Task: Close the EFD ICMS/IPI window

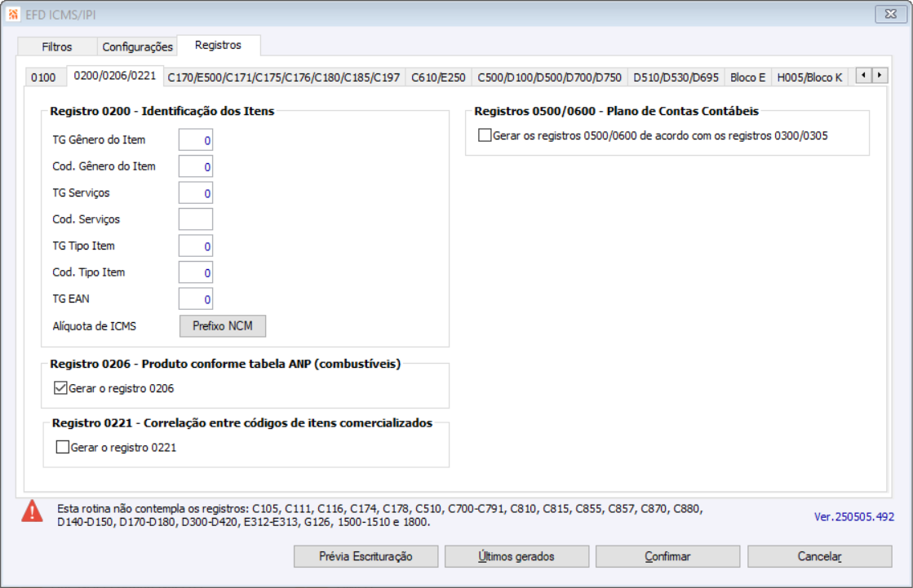Action: pos(890,14)
